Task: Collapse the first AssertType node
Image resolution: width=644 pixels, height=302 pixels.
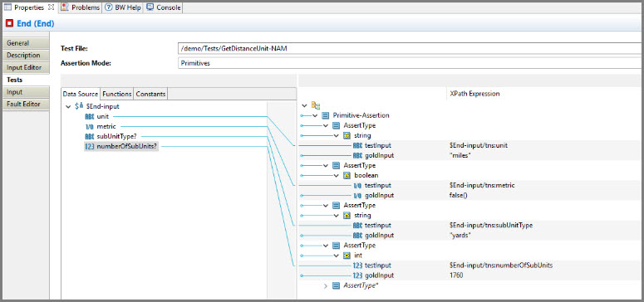Action: pyautogui.click(x=326, y=125)
